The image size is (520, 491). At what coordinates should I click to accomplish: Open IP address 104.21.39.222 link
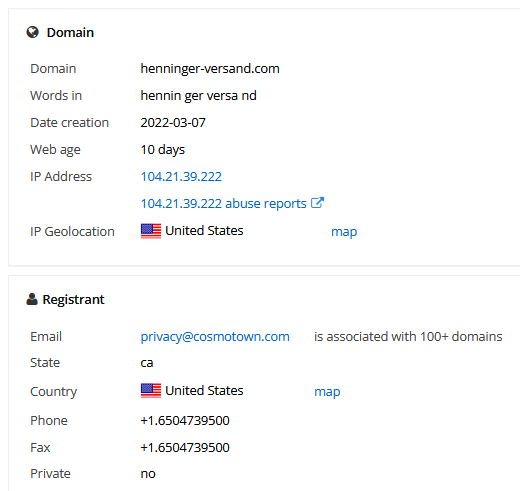coord(181,177)
